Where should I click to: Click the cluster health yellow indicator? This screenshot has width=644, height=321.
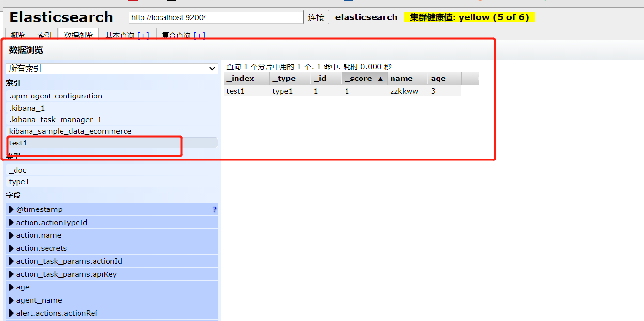[x=469, y=17]
